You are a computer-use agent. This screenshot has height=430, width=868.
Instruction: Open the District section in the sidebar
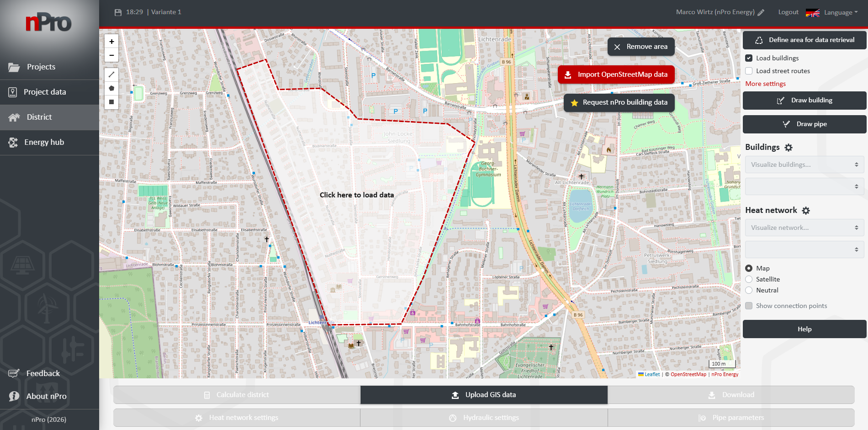pos(39,117)
